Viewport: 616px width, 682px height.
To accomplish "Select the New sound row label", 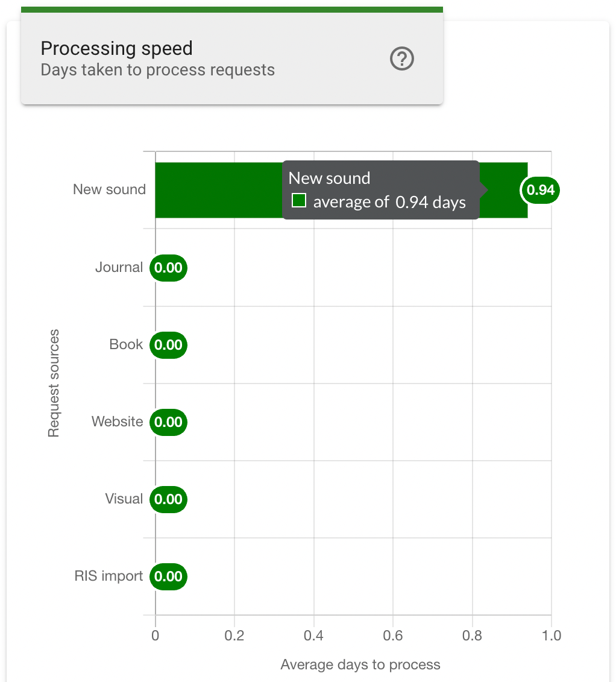I will 109,189.
